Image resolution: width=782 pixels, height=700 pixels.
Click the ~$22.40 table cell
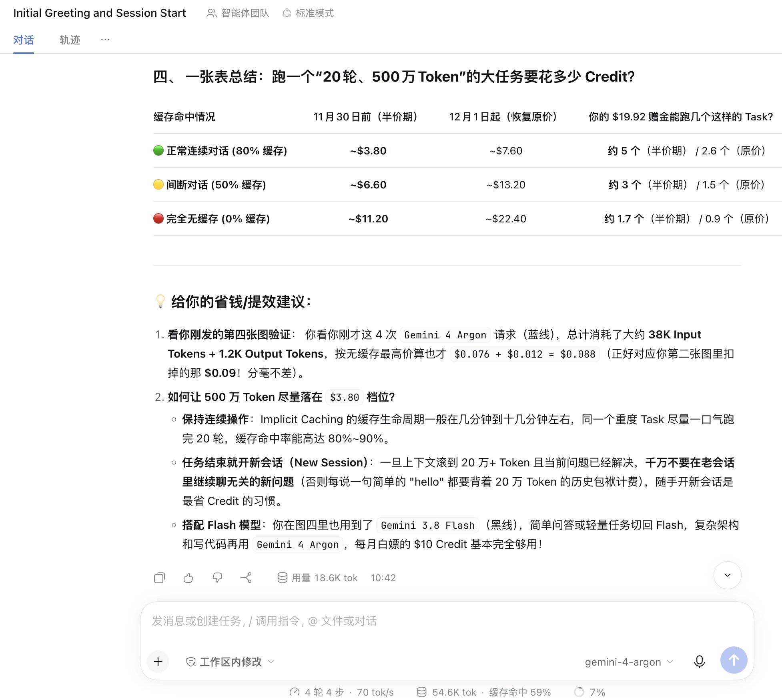(x=506, y=219)
